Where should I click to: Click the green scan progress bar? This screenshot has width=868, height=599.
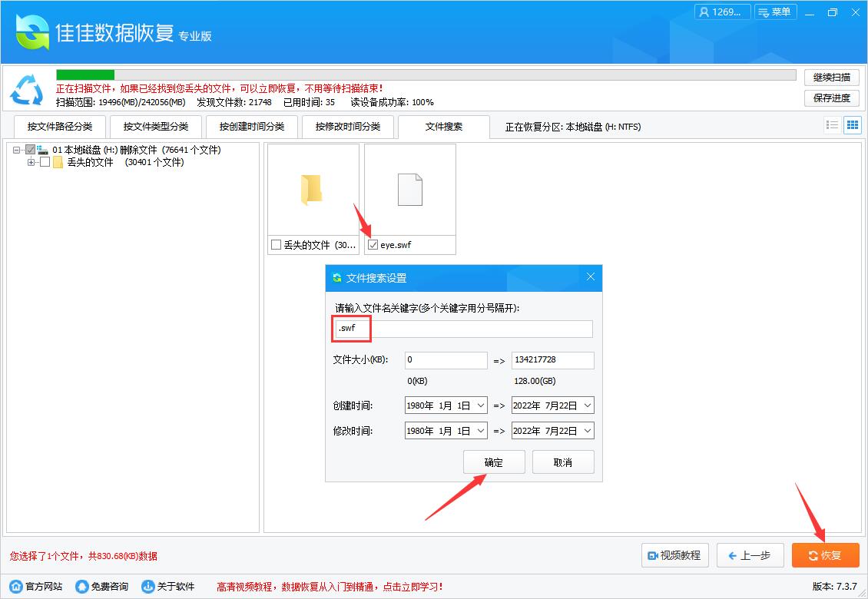pos(83,74)
